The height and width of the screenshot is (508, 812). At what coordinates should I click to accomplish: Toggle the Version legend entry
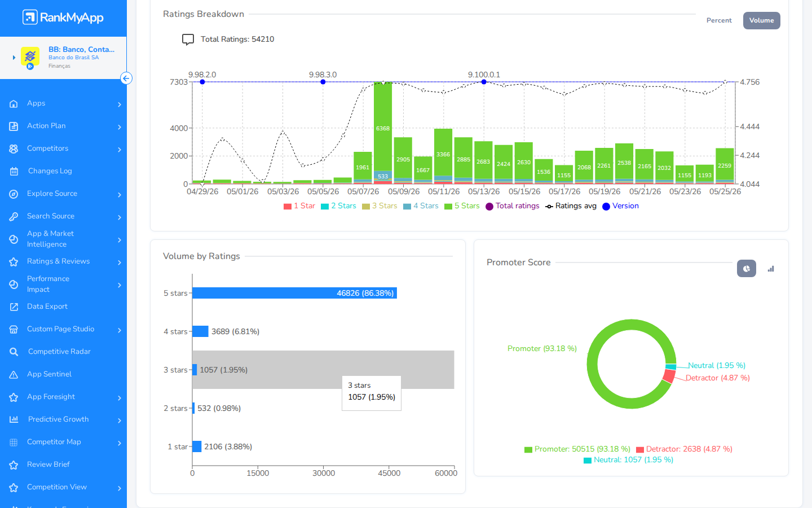[x=620, y=206]
